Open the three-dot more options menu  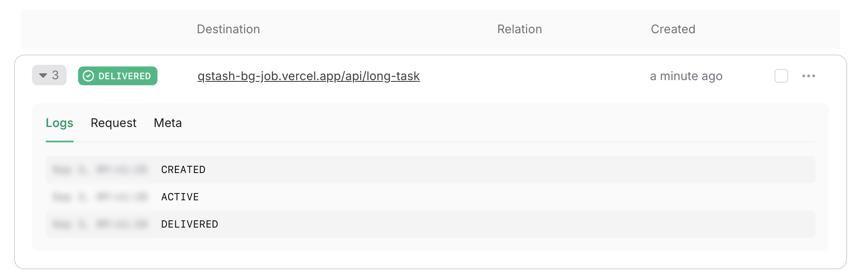[808, 76]
